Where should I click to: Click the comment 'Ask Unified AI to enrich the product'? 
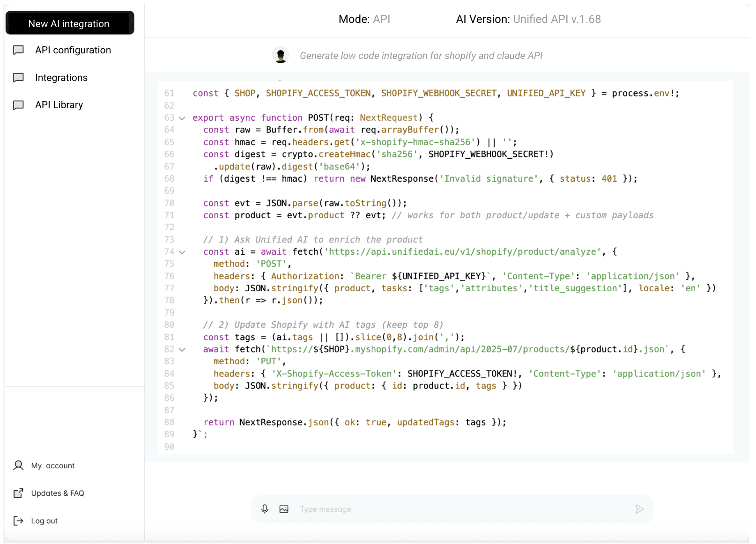click(x=313, y=240)
